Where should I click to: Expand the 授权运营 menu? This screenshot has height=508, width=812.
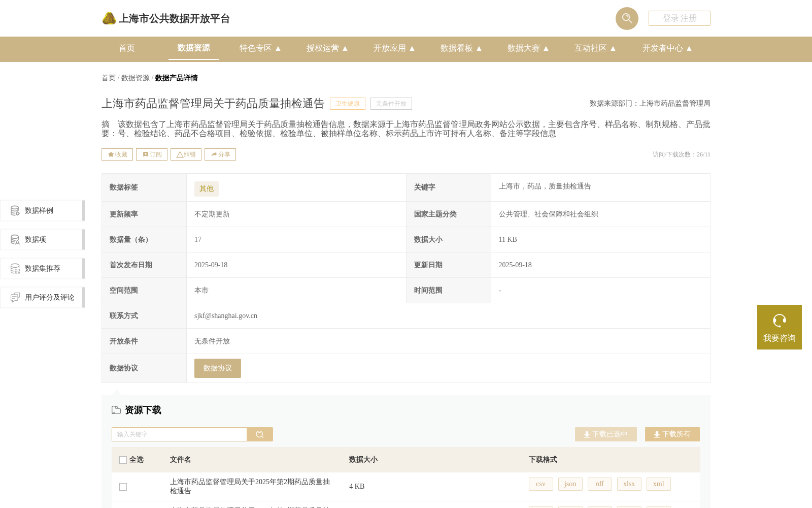click(327, 48)
